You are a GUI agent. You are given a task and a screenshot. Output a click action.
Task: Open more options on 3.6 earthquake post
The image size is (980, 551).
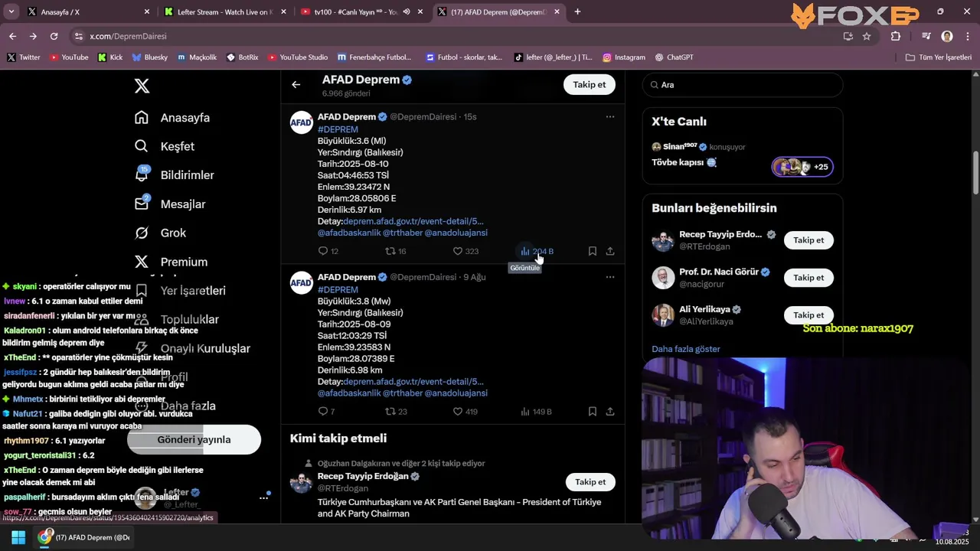(x=609, y=117)
